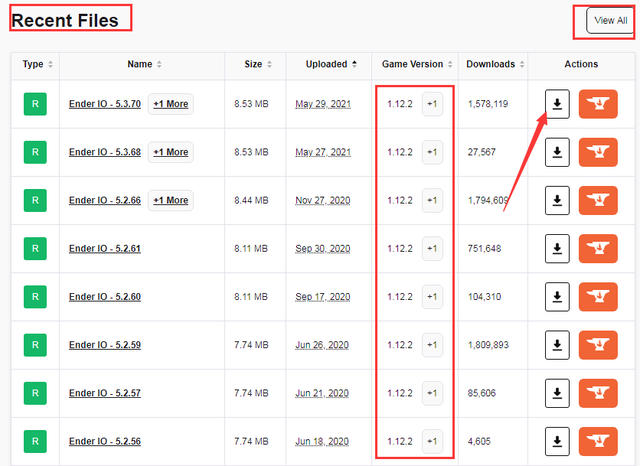
Task: Expand +1 More for Ender IO 5.3.70
Action: pos(170,104)
